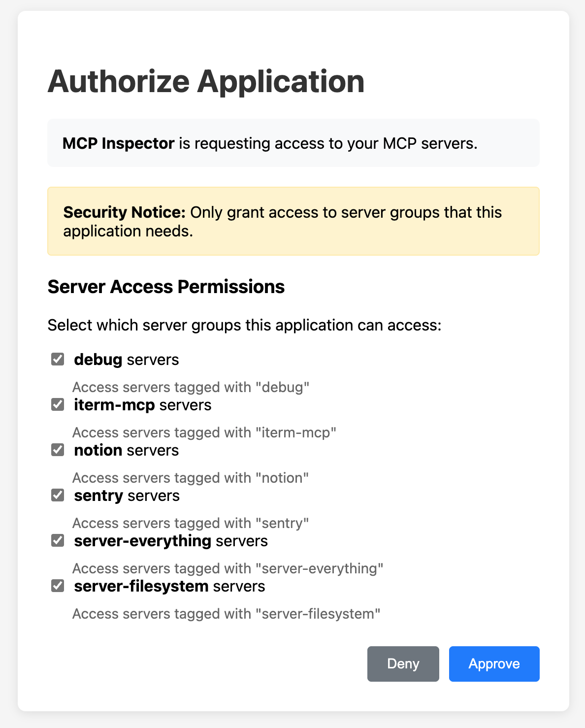The height and width of the screenshot is (728, 585).
Task: Click the Approve button
Action: coord(494,663)
